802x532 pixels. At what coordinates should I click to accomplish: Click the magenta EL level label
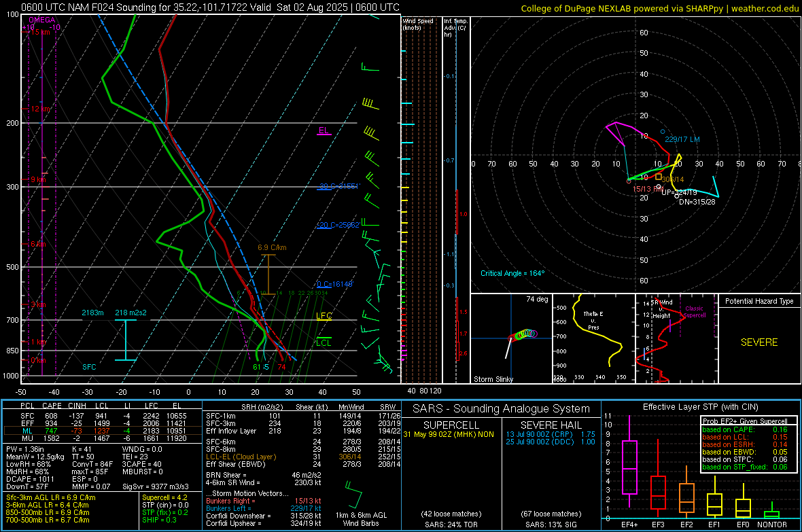324,130
